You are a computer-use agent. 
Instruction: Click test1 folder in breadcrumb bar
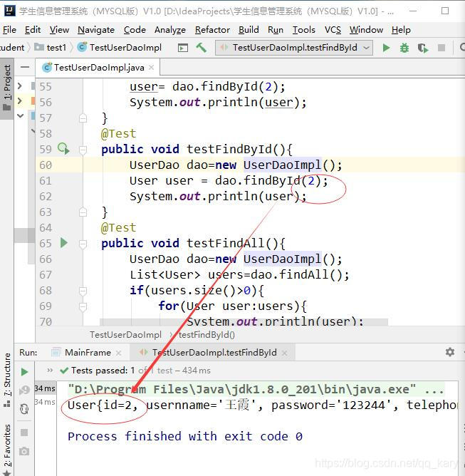pos(51,47)
